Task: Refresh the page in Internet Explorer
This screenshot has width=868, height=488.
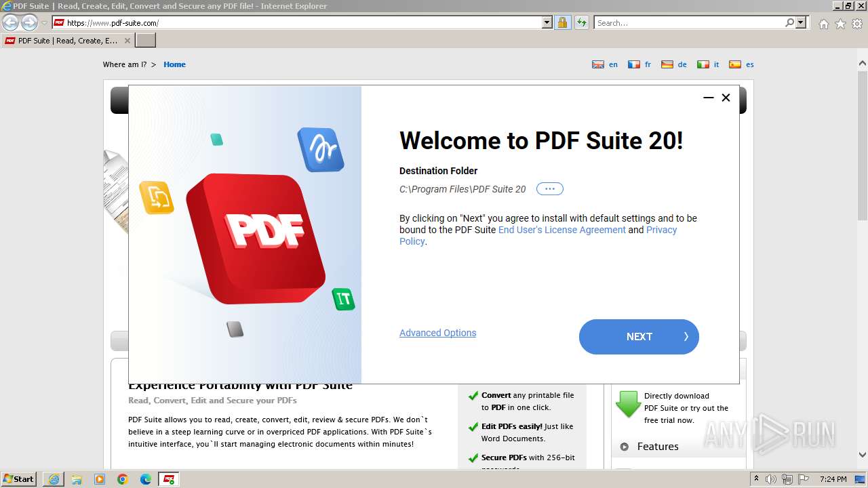Action: point(582,23)
